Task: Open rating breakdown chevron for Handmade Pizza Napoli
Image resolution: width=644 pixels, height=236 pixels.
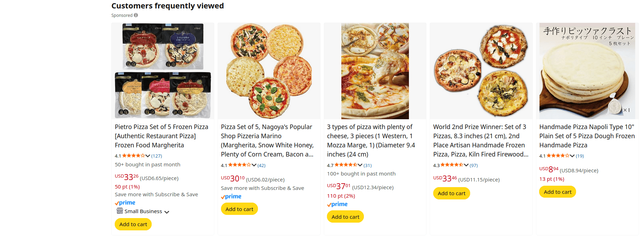Action: [572, 156]
